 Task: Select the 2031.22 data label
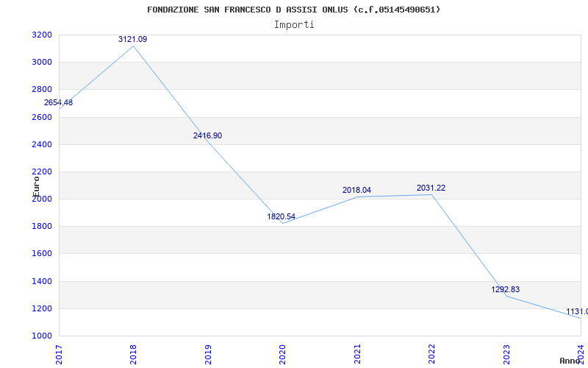pyautogui.click(x=431, y=188)
